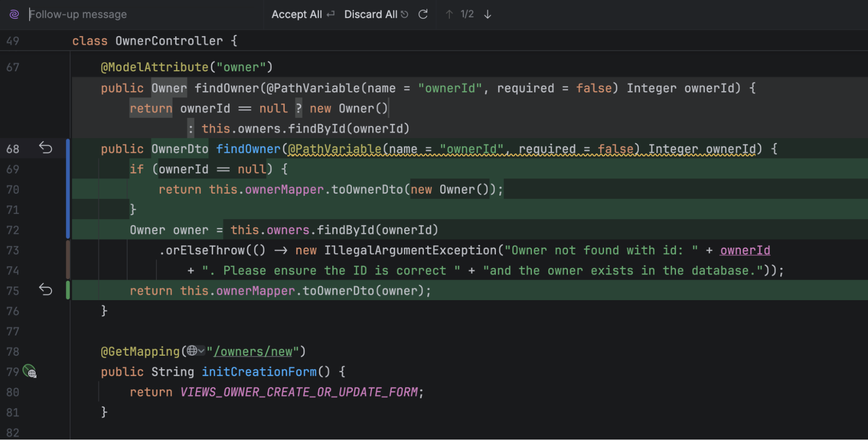Click VIEWS_OWNER_CREATE_OR_UPDATE_FORM constant
Screen dimensions: 868x440
click(299, 392)
